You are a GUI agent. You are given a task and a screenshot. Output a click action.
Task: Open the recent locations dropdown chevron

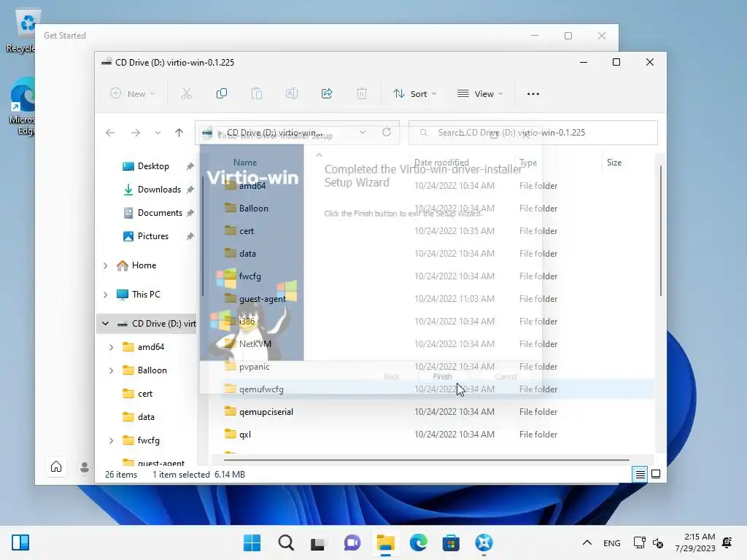[158, 133]
